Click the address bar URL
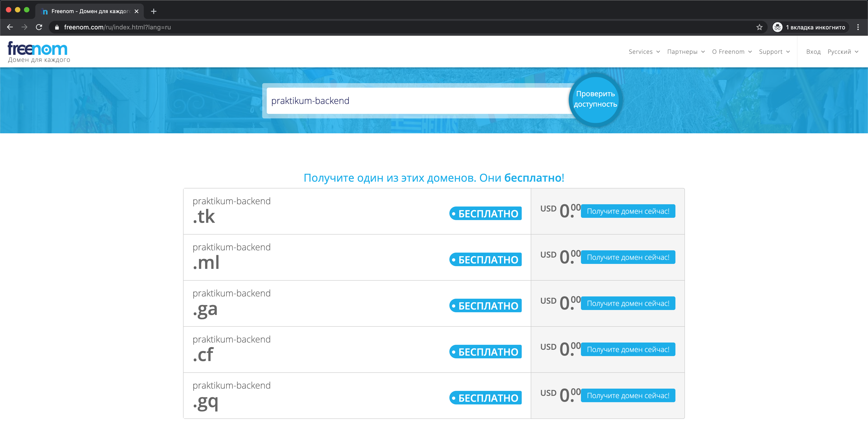868x432 pixels. click(x=117, y=27)
